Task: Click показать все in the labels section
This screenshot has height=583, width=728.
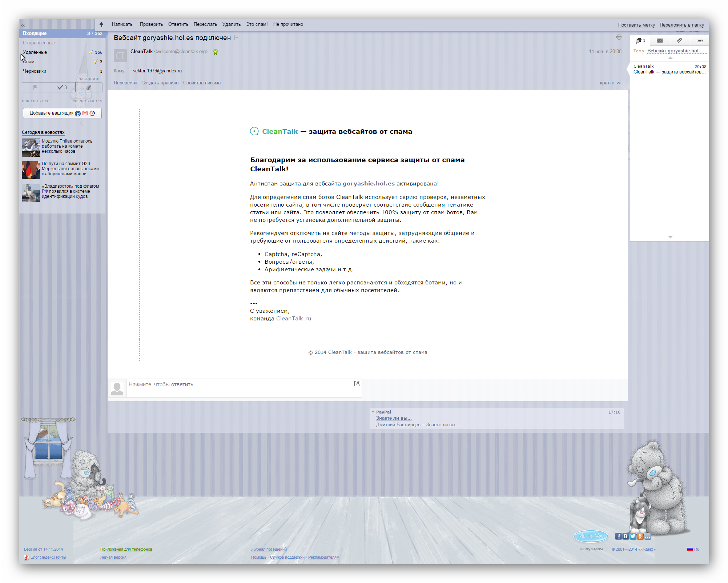Action: click(x=37, y=101)
